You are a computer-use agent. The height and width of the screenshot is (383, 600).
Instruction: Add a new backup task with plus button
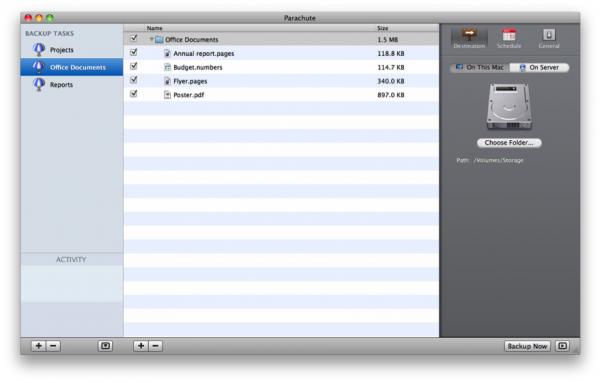[38, 346]
